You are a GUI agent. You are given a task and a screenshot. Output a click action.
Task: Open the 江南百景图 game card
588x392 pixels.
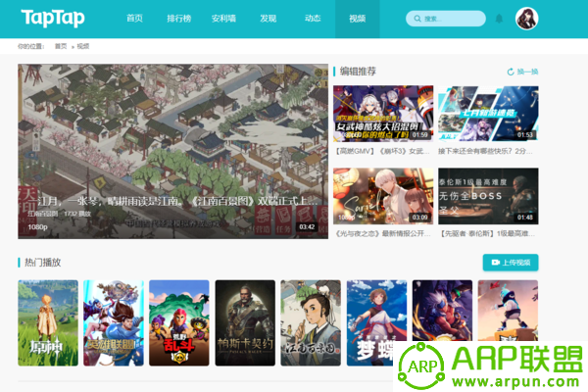[311, 323]
